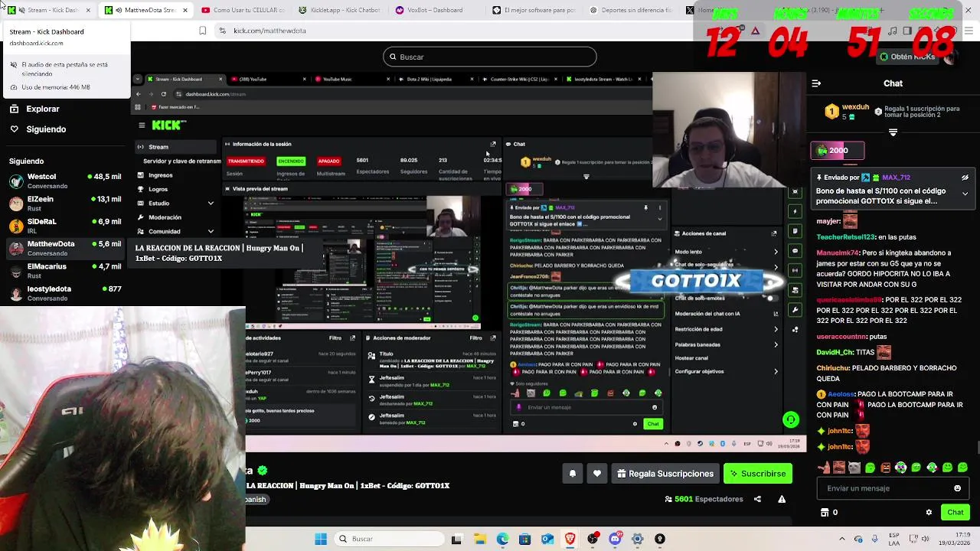Image resolution: width=980 pixels, height=551 pixels.
Task: Click the green scroll-to-bottom circle button
Action: 791,419
